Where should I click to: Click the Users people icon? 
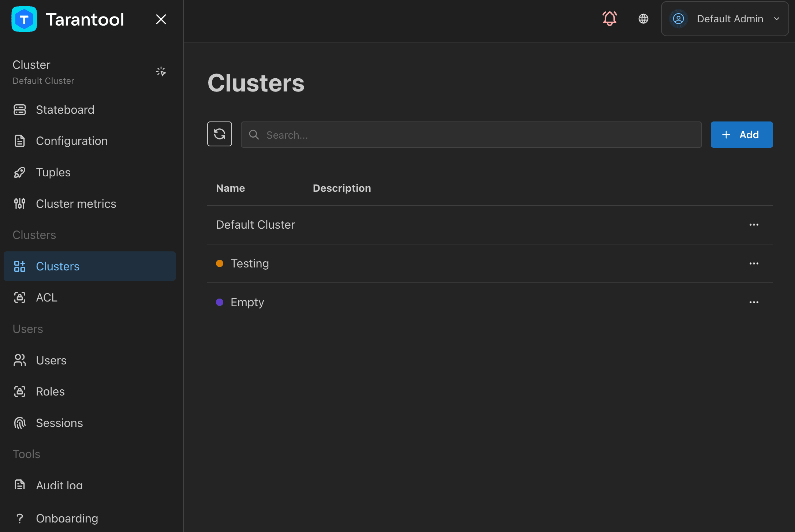coord(20,360)
